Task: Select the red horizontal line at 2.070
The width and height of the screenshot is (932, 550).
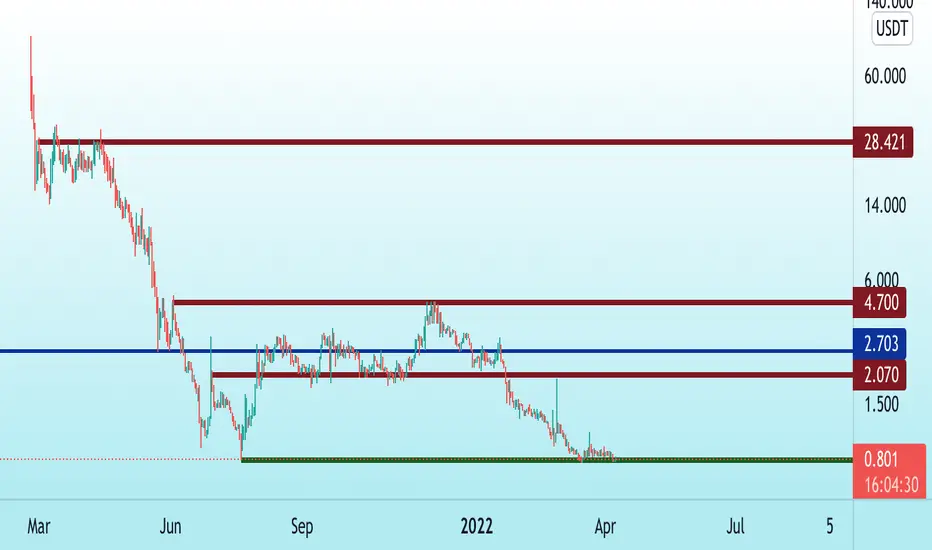Action: pos(532,375)
